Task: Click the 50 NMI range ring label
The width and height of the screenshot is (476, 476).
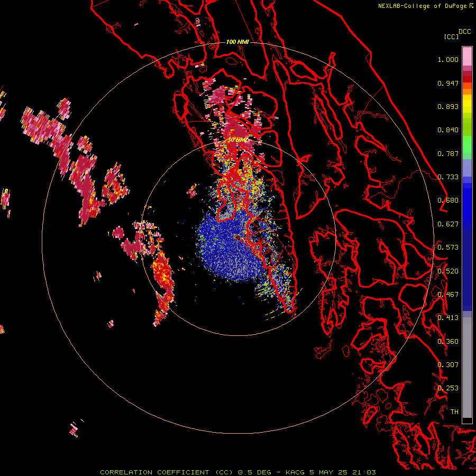Action: [x=238, y=140]
